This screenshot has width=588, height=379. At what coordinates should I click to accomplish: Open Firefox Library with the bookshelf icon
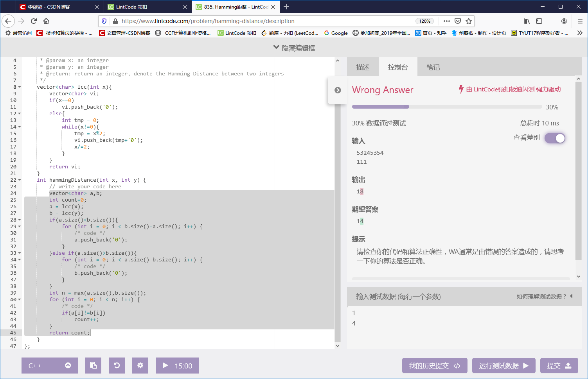pyautogui.click(x=526, y=21)
